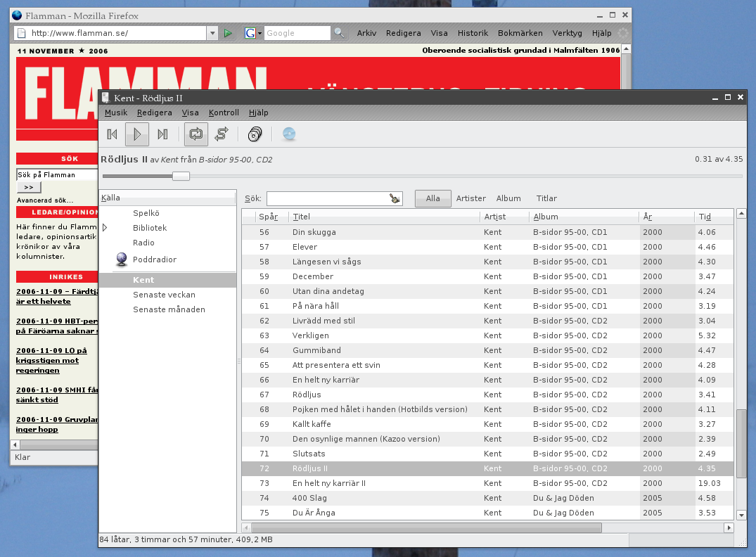The width and height of the screenshot is (756, 557).
Task: Open Firefox Arkiv menu
Action: 366,33
